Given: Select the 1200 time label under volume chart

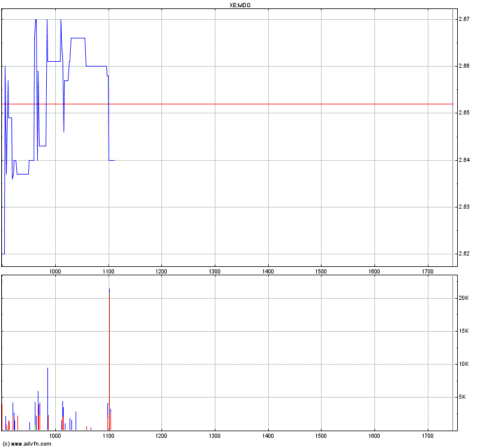Looking at the screenshot, I should 161,437.
